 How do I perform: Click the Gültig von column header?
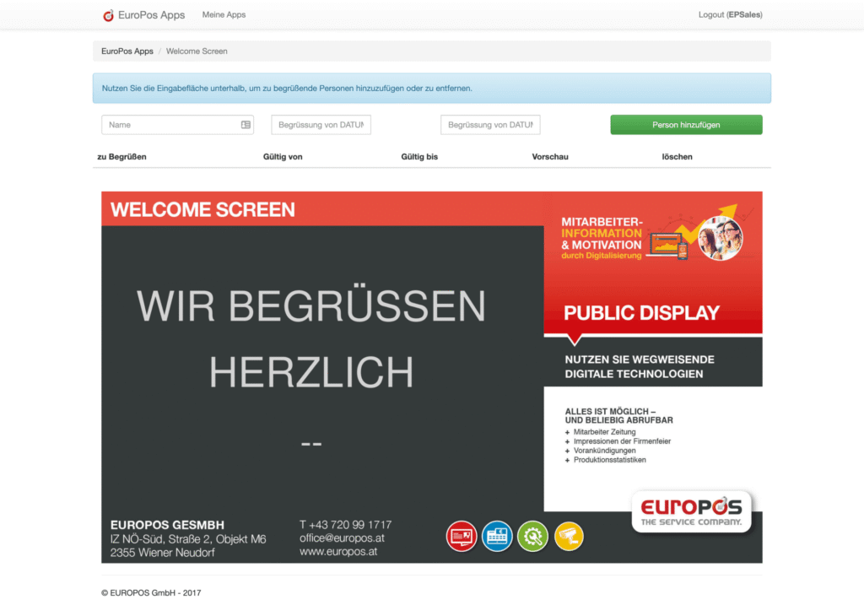[283, 157]
